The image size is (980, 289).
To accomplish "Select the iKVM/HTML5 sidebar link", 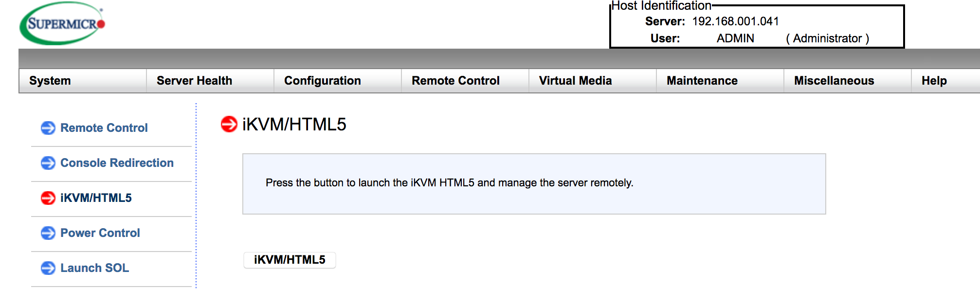I will pos(96,198).
